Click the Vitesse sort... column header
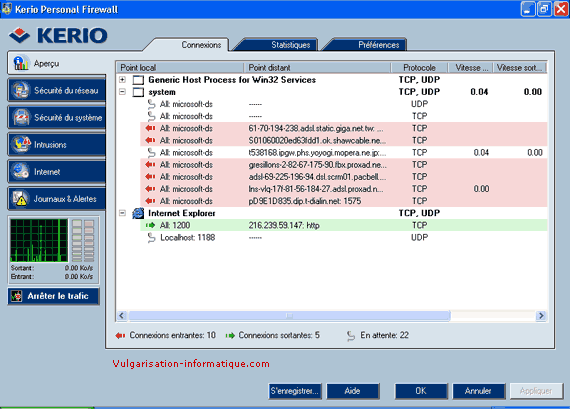Screen dimensions: 570x409 pos(519,68)
